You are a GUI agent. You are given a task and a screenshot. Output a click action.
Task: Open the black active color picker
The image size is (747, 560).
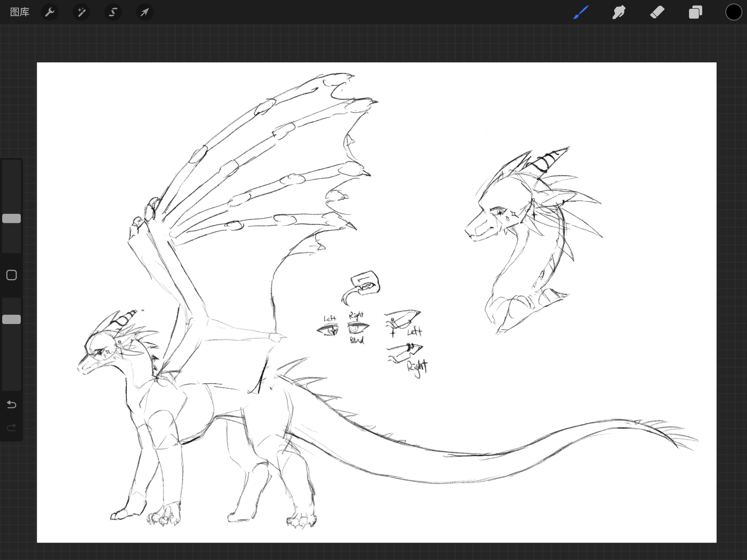[x=734, y=12]
